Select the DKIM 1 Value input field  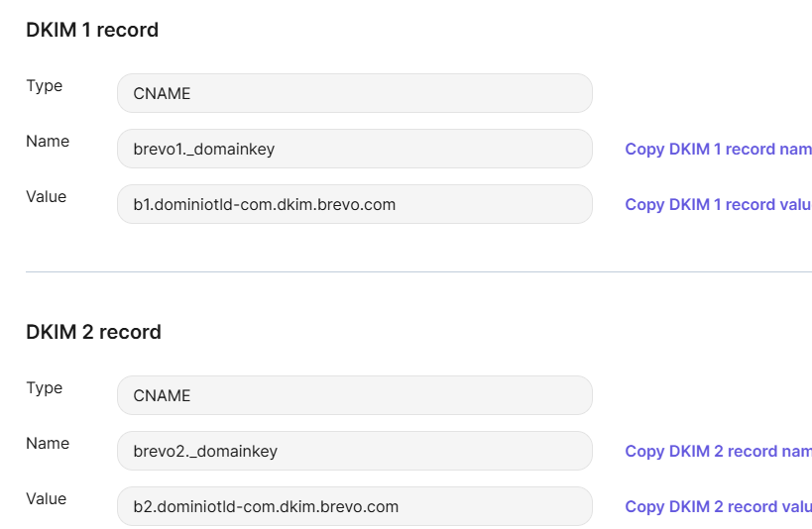[354, 204]
